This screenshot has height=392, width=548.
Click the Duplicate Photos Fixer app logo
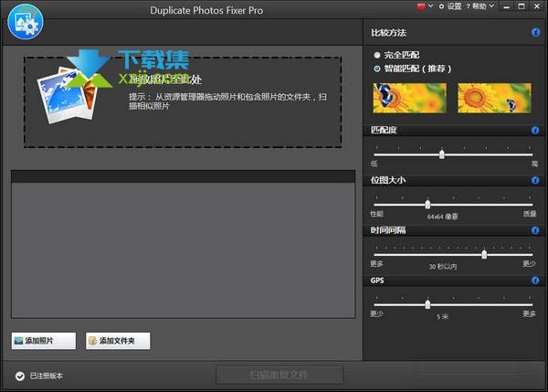[26, 22]
